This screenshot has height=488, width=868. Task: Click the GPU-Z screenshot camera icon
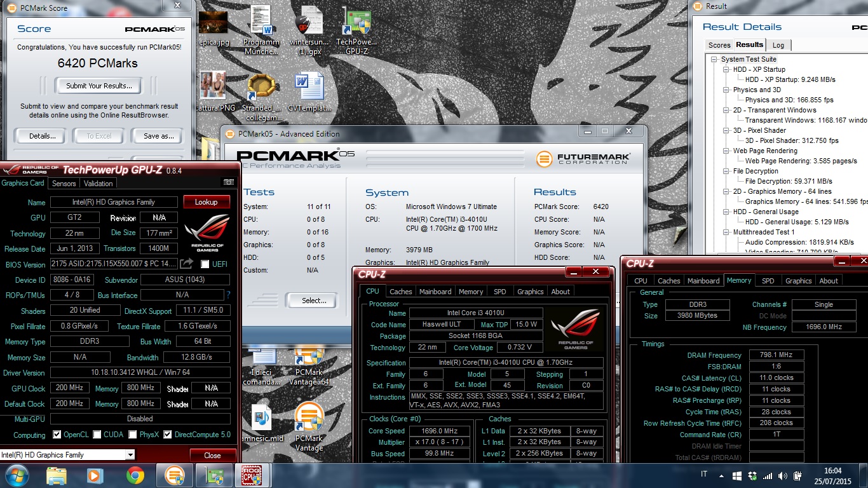click(228, 183)
